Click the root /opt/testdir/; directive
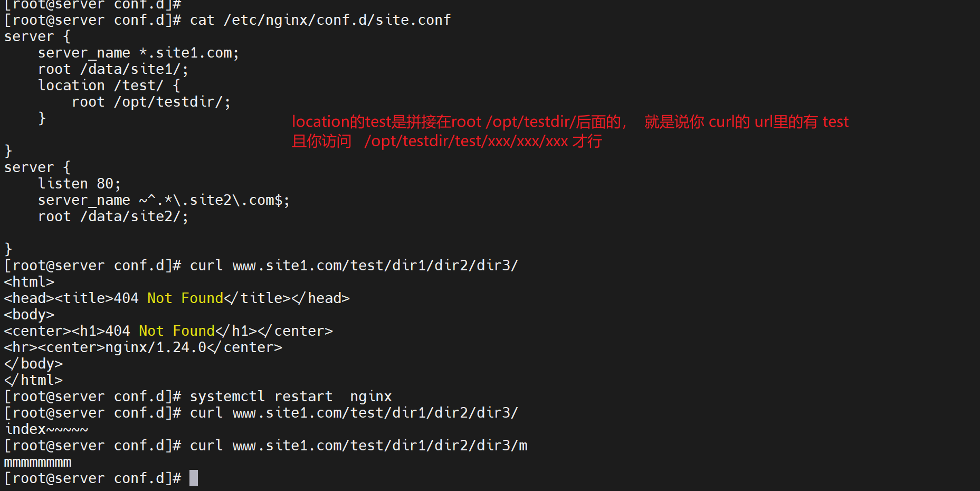Image resolution: width=980 pixels, height=491 pixels. [x=151, y=102]
